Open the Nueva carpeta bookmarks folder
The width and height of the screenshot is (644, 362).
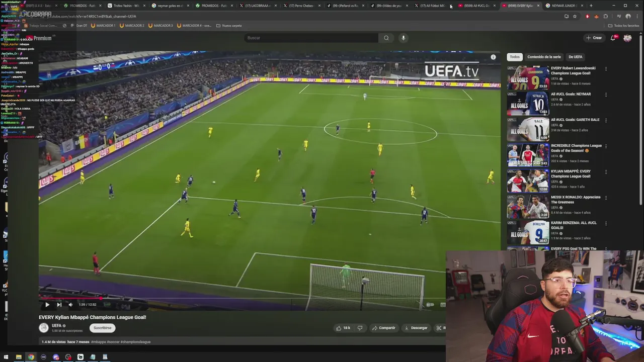(x=229, y=25)
